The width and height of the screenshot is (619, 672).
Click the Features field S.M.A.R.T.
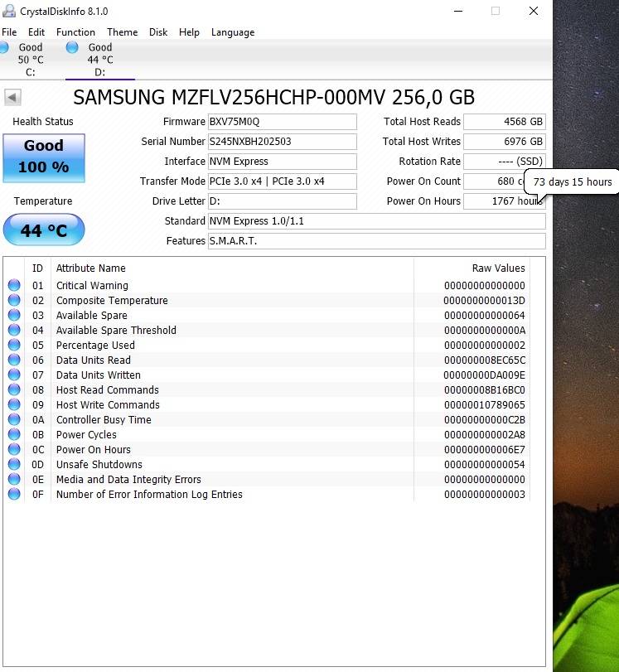pos(376,241)
